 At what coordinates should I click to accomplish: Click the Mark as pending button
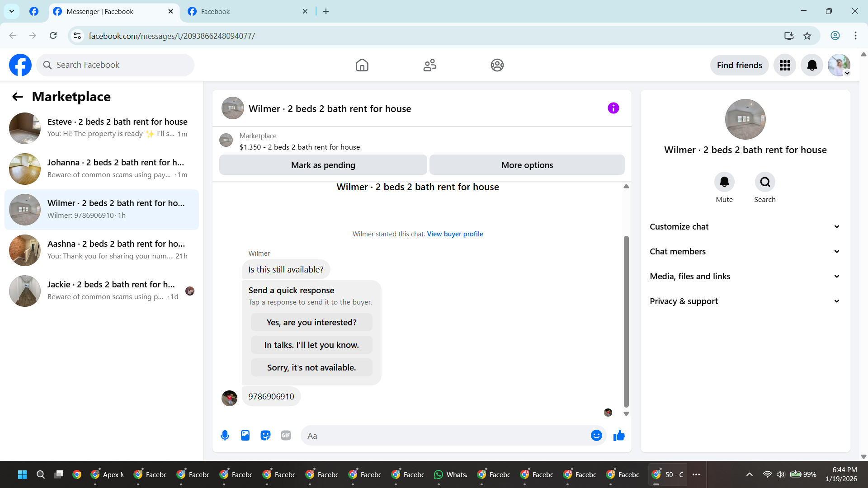pos(323,165)
